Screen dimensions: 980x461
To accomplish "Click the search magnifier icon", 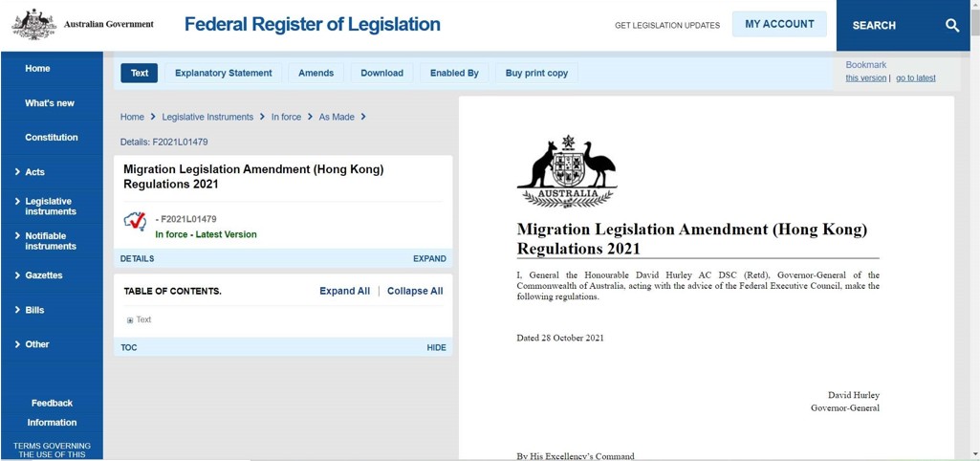I will 951,26.
